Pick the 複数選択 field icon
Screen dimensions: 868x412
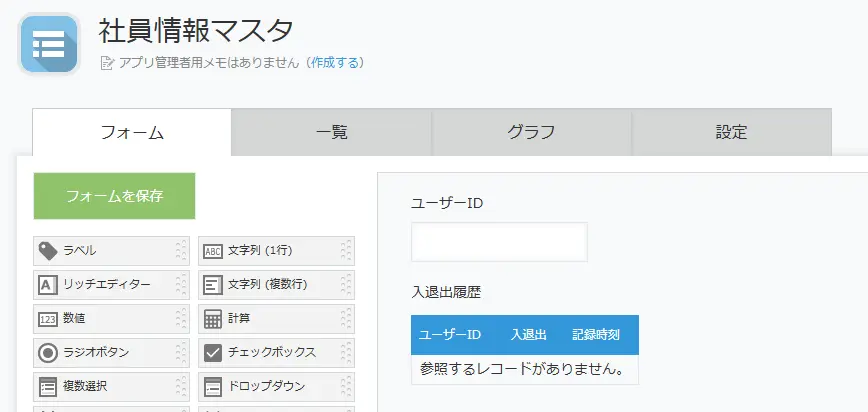tap(48, 387)
